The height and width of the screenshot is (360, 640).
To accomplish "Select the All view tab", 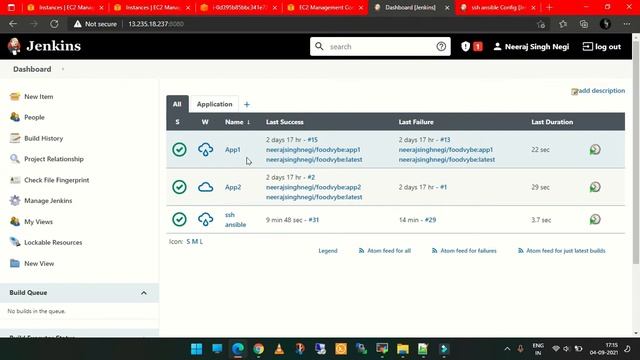I will click(177, 104).
